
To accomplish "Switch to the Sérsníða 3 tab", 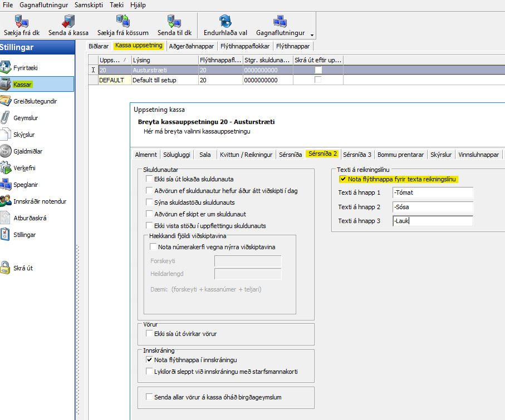I will 357,155.
